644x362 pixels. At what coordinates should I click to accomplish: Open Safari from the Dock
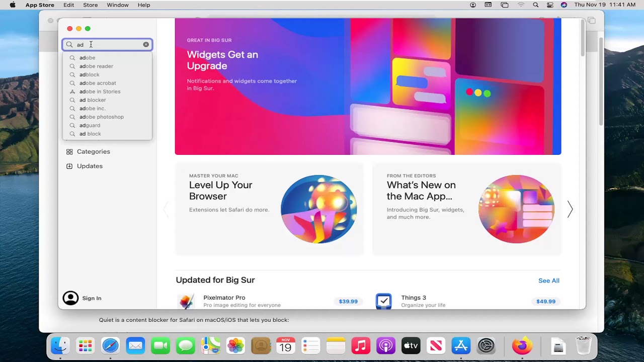(x=111, y=346)
